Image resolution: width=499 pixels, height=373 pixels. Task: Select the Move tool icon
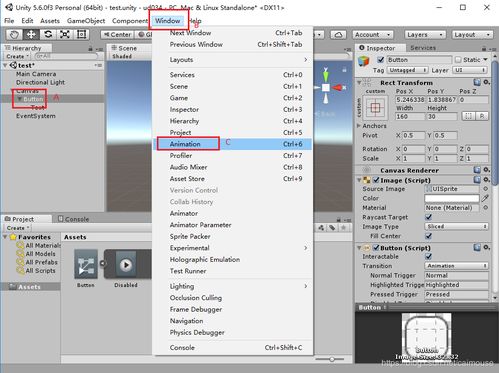coord(31,34)
